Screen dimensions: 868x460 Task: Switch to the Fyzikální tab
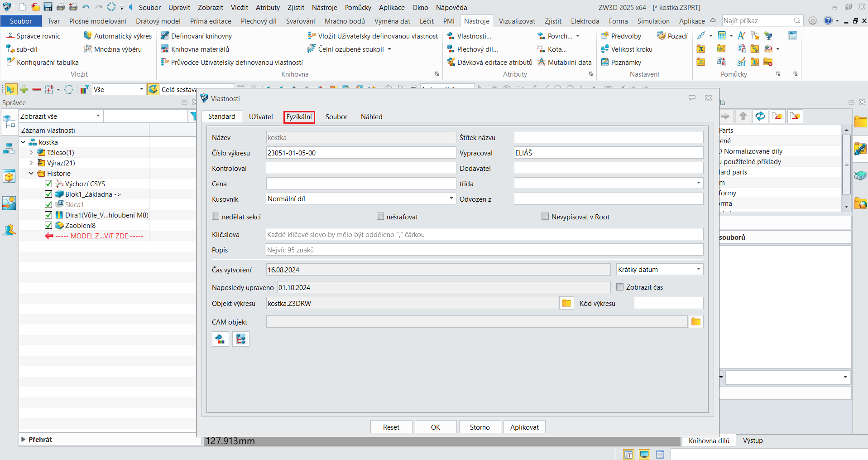click(x=299, y=117)
